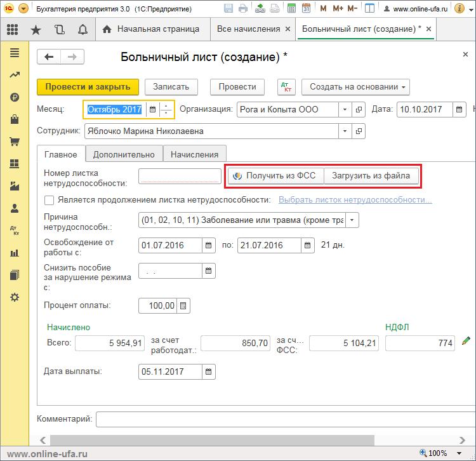Click 'Получить из ФСС' button
476x461 pixels.
275,176
